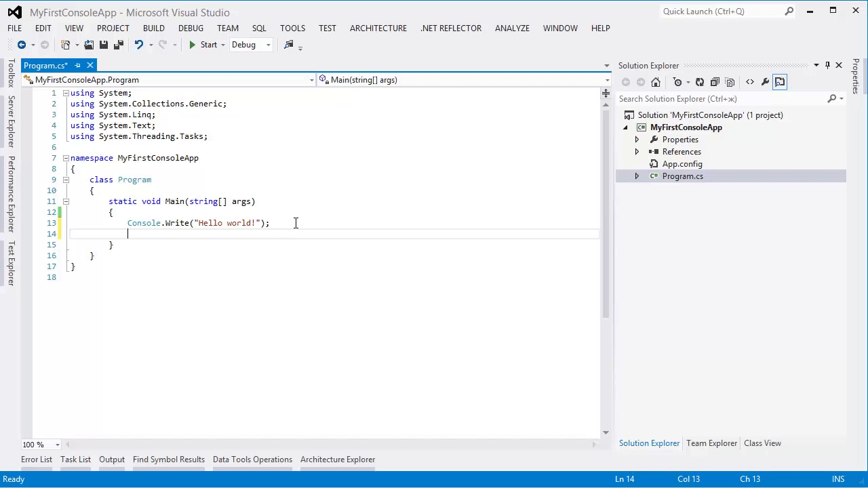Open the Architecture Explorer tab

coord(338,460)
